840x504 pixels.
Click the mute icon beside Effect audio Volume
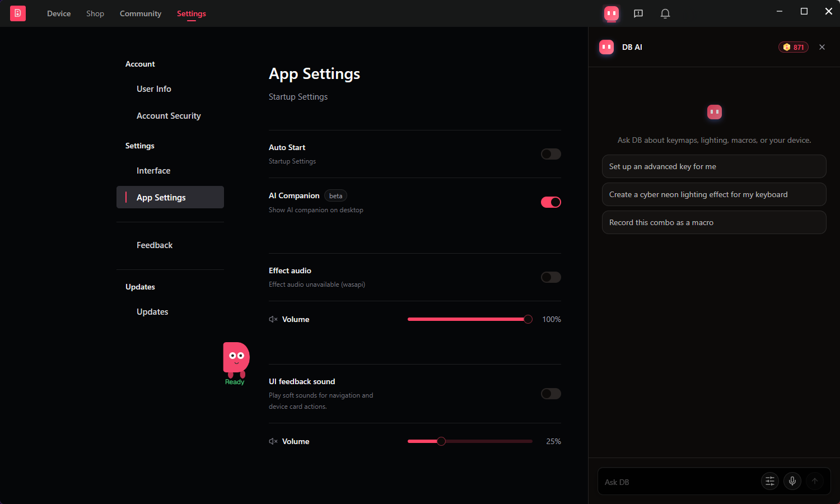[x=273, y=319]
